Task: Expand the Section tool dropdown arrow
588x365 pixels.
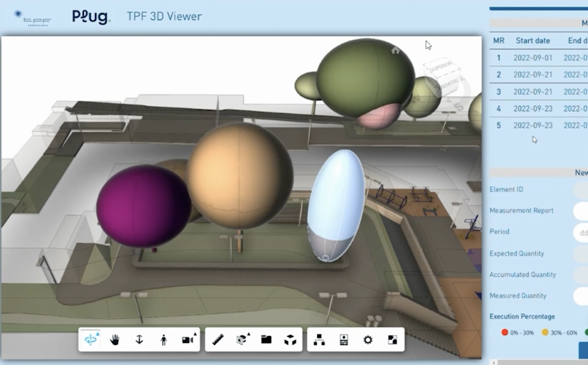Action: pyautogui.click(x=248, y=334)
